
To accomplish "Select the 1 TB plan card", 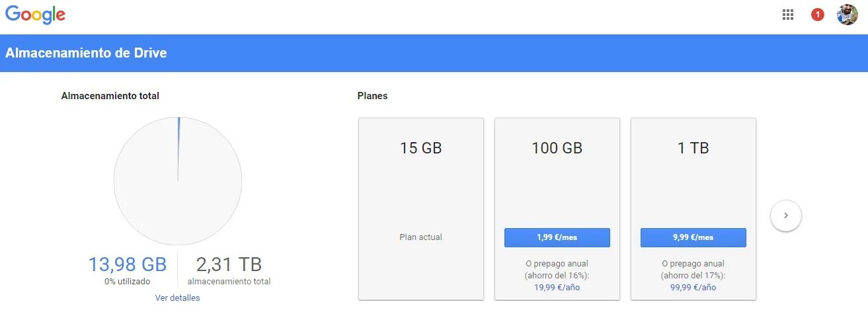I will click(693, 209).
